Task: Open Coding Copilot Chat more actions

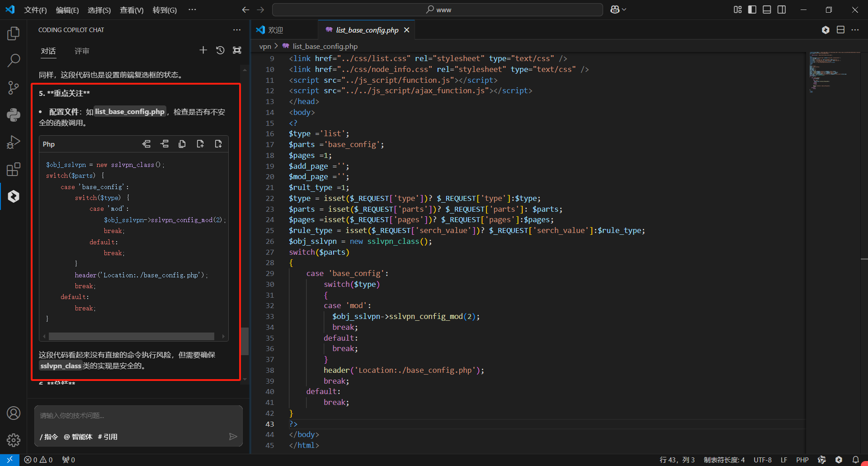Action: 237,30
